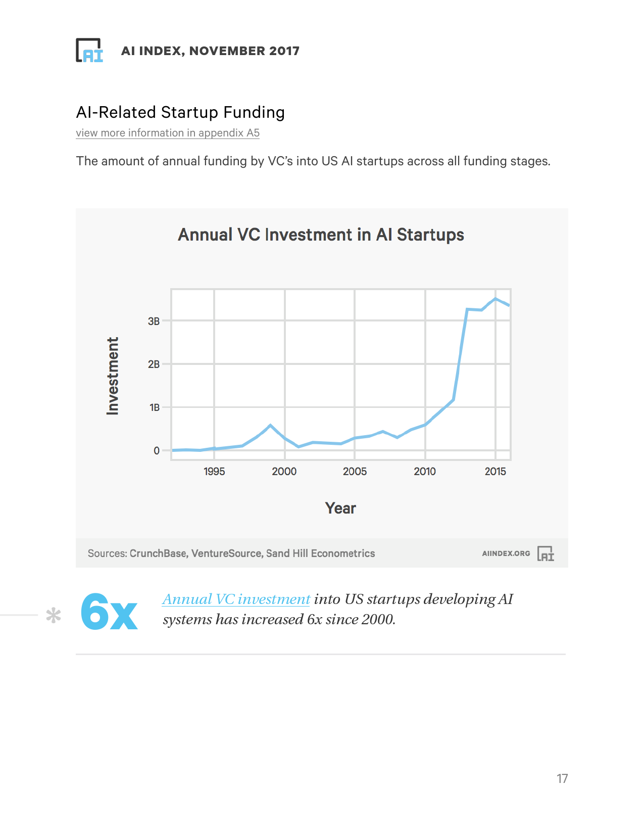Click the page number 17
Image resolution: width=644 pixels, height=834 pixels.
[x=562, y=779]
